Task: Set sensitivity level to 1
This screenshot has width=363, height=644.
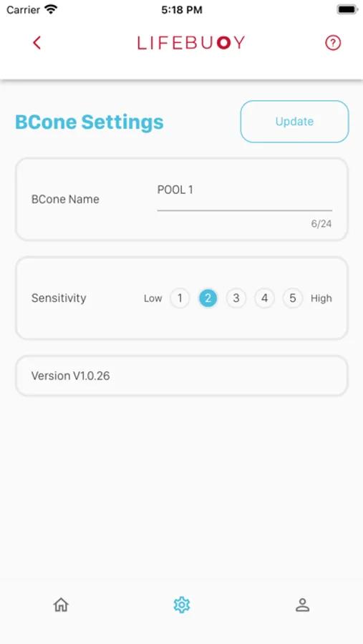Action: (180, 298)
